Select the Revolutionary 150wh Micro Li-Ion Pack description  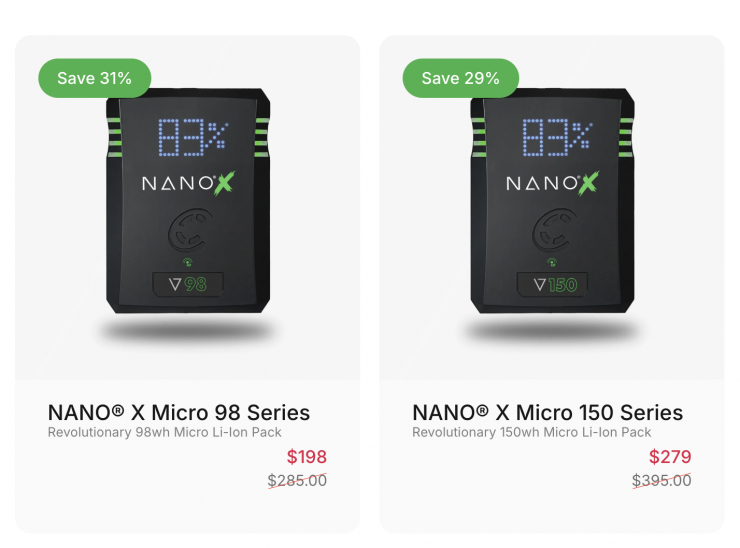coord(531,433)
